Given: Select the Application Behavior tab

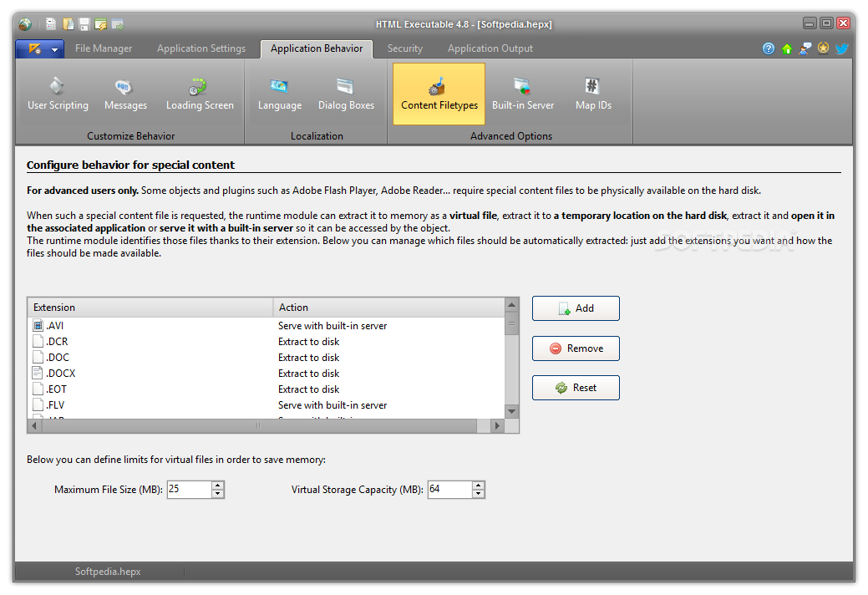Looking at the screenshot, I should click(317, 48).
